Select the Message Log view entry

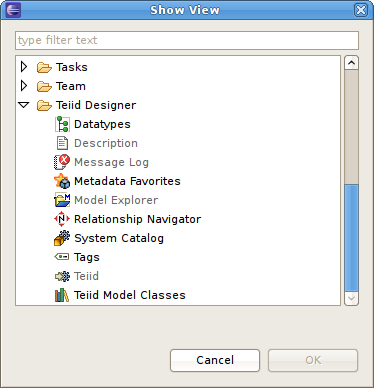111,162
